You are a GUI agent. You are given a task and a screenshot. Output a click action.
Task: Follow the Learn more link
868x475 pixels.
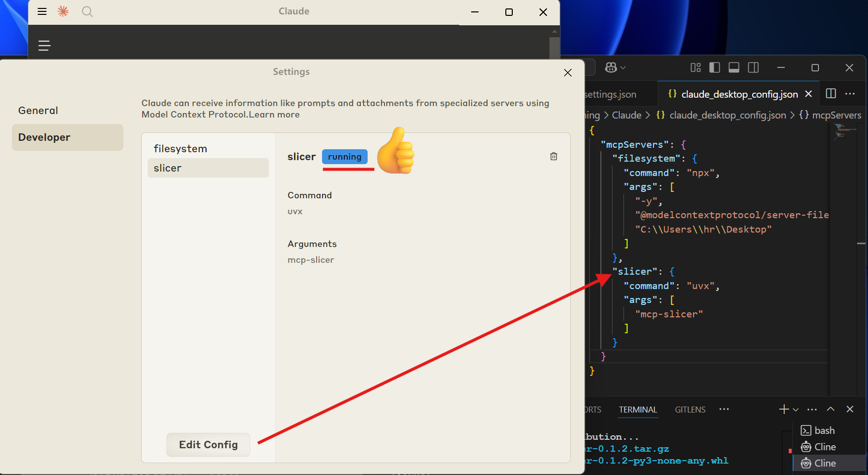pos(274,115)
